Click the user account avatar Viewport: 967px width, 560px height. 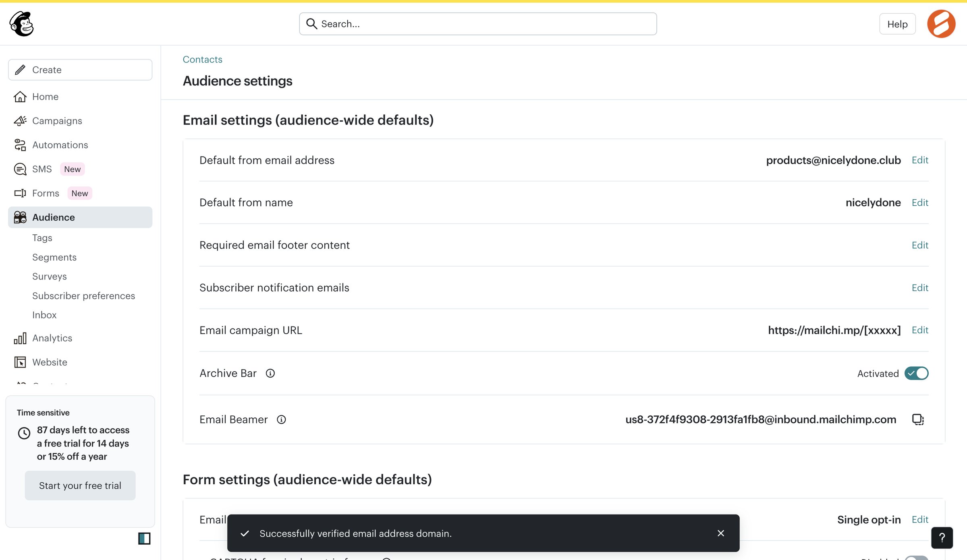[x=941, y=24]
